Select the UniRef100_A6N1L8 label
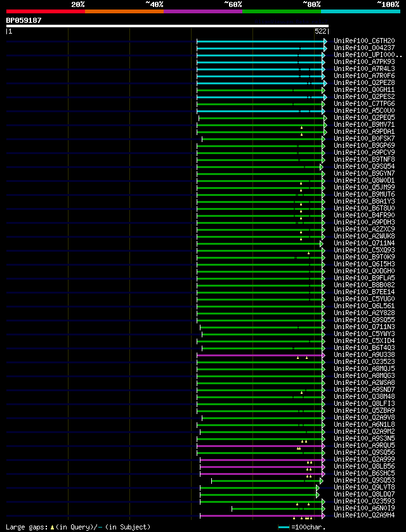The image size is (406, 532). (364, 424)
